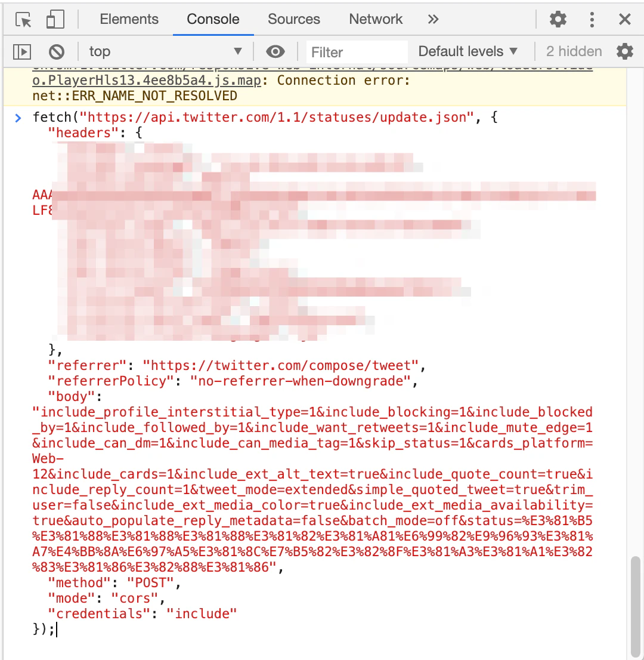
Task: Click the "Connection error:" warning text
Action: [343, 80]
